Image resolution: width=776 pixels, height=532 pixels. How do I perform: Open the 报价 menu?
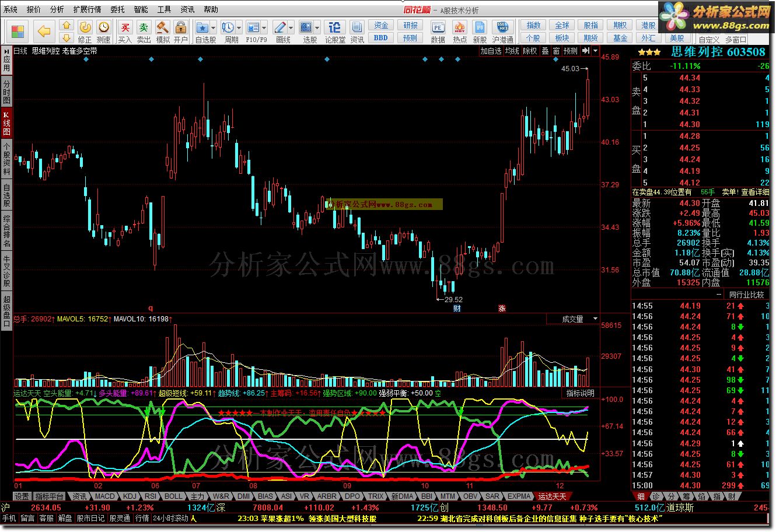(x=34, y=9)
